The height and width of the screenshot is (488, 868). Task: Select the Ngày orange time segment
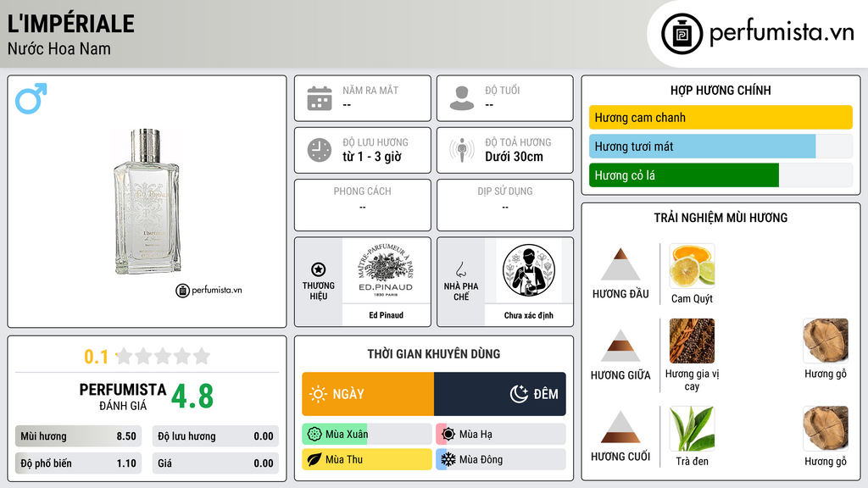click(x=368, y=394)
